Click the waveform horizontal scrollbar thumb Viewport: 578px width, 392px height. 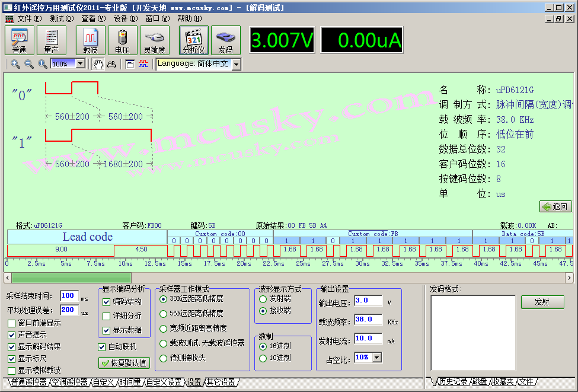click(71, 278)
